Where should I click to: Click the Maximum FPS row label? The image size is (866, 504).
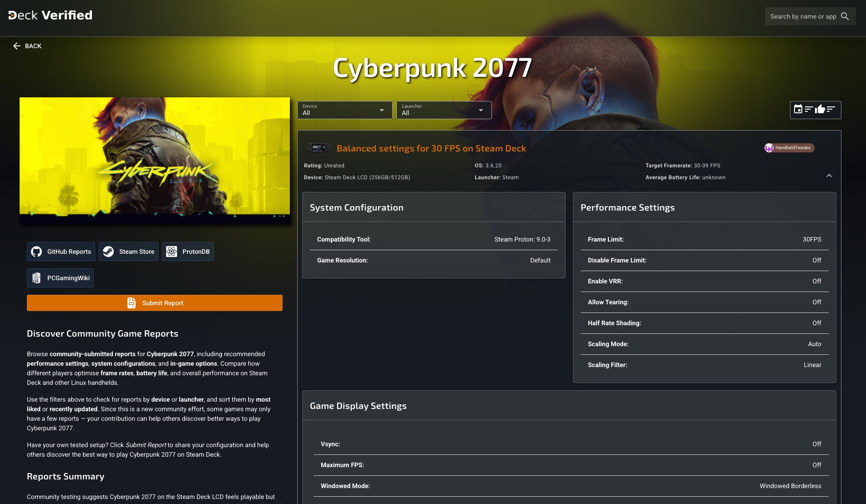(342, 465)
